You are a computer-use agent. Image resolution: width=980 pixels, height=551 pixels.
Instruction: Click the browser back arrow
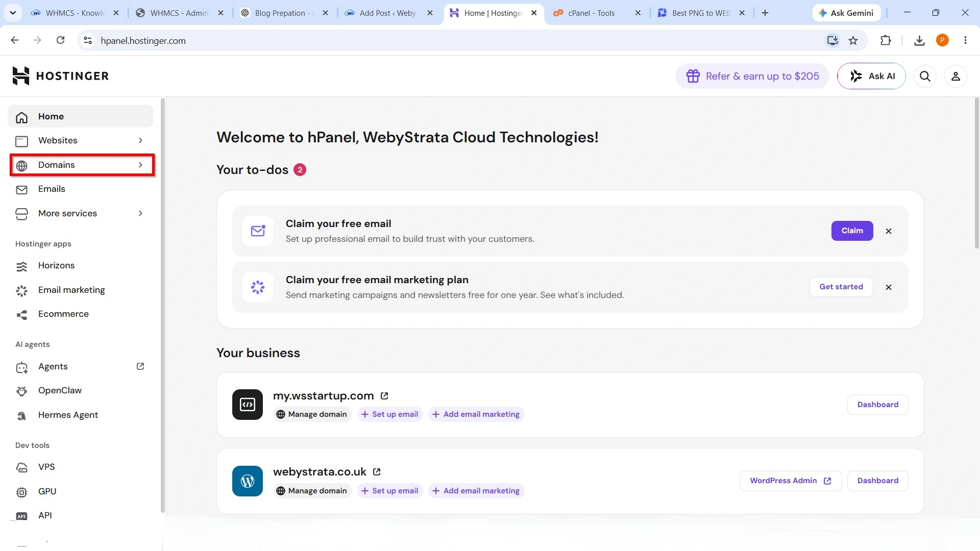click(14, 40)
